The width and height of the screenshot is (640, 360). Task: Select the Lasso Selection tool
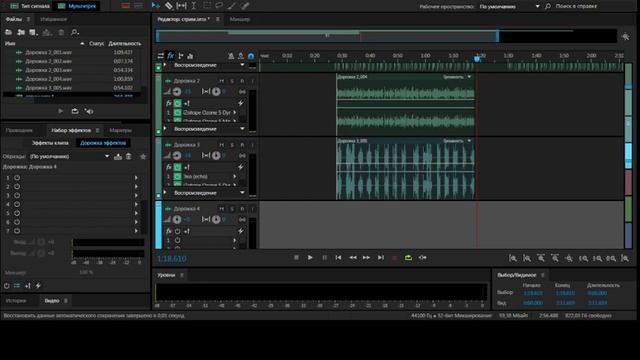pyautogui.click(x=219, y=6)
